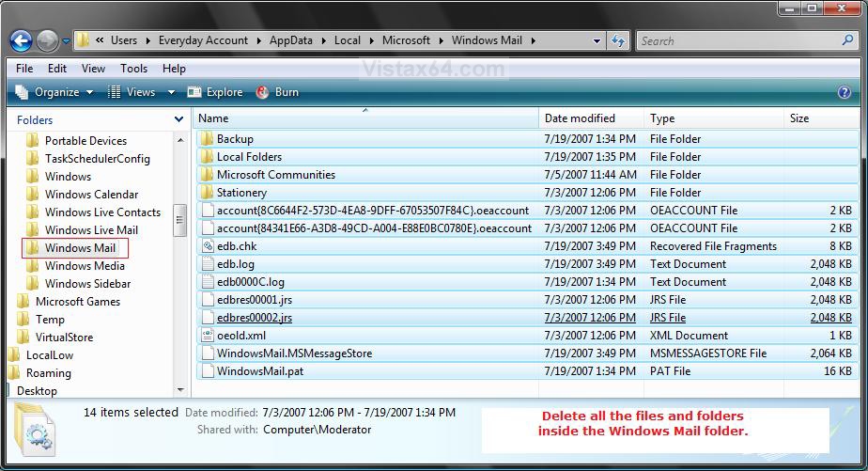This screenshot has height=471, width=868.
Task: Select the edbres00002.jrs file name
Action: [255, 318]
